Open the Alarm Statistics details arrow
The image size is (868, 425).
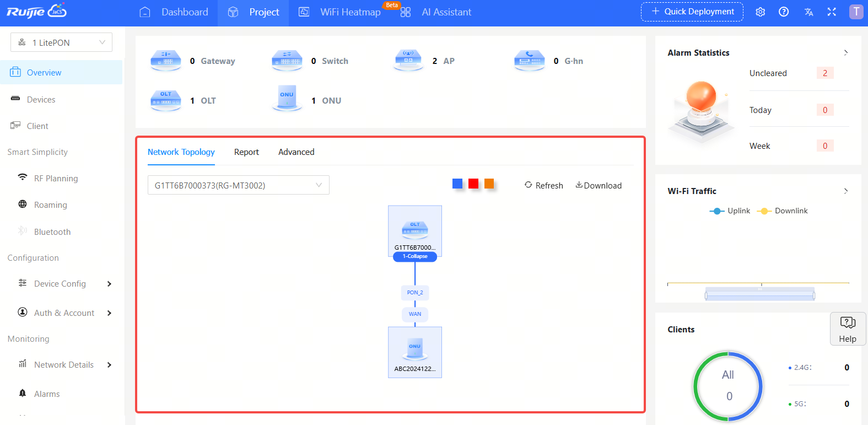[845, 53]
